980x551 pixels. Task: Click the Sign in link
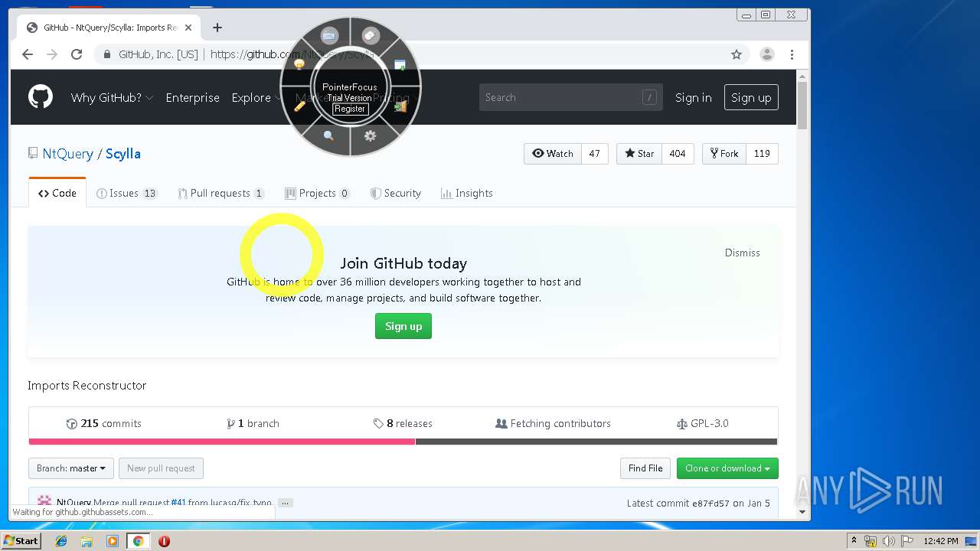[694, 97]
